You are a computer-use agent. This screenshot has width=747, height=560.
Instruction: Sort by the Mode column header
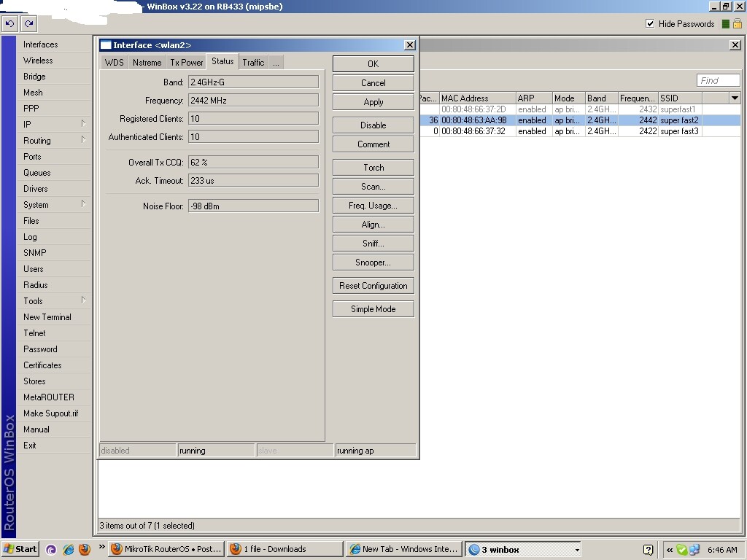click(568, 98)
